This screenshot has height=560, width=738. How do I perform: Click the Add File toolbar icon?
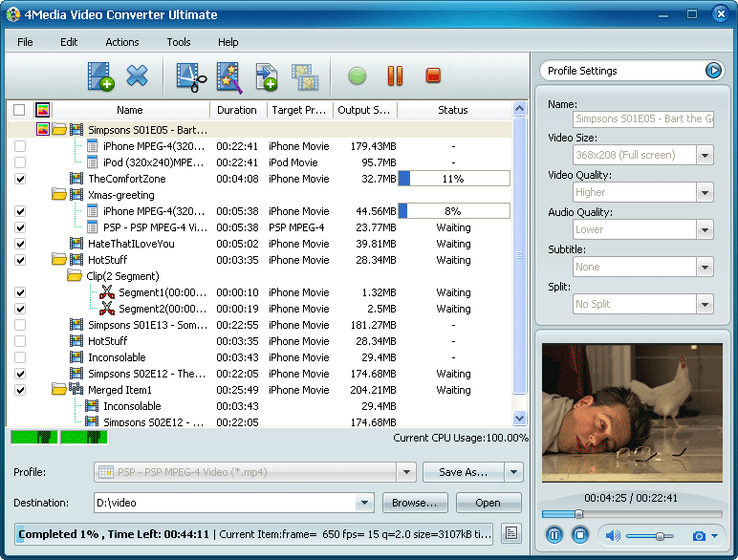100,75
